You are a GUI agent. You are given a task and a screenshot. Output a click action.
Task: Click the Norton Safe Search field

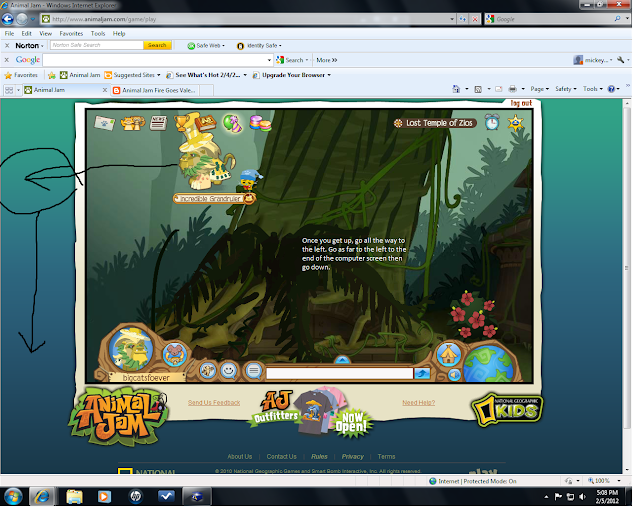(97, 45)
